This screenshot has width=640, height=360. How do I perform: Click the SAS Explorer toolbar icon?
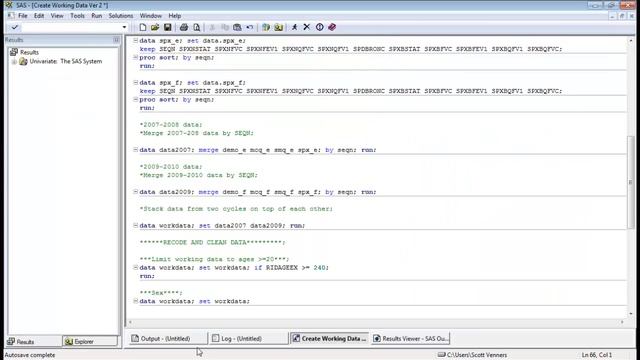click(279, 27)
